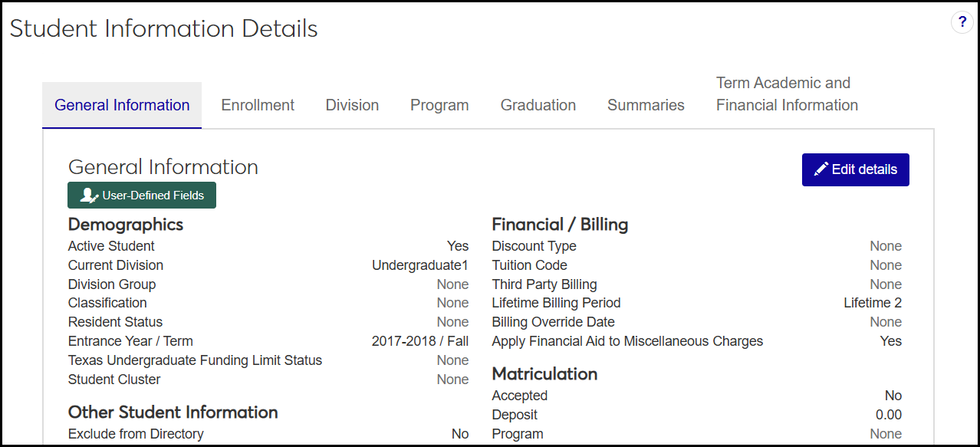980x447 pixels.
Task: Click the Deposit amount 0.00
Action: coord(889,415)
